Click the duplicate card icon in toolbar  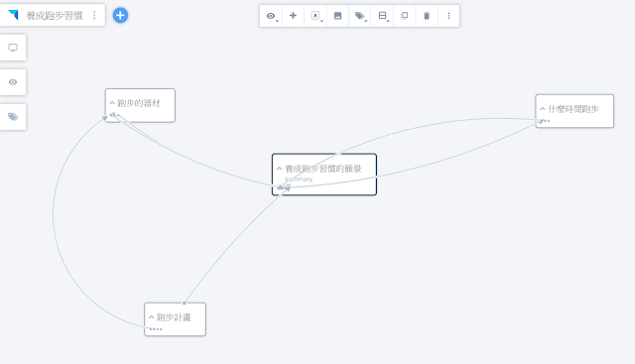(x=404, y=16)
